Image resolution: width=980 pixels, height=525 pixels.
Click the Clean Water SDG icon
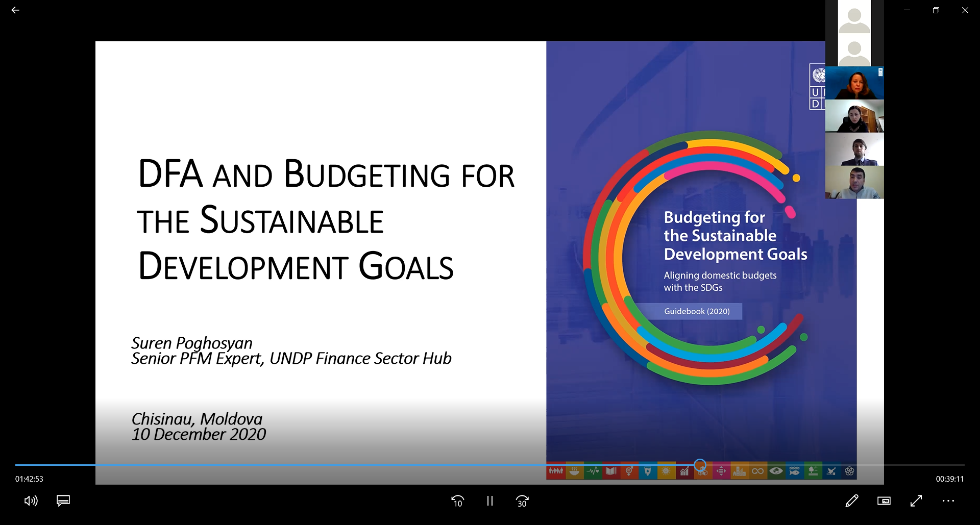[x=648, y=471]
